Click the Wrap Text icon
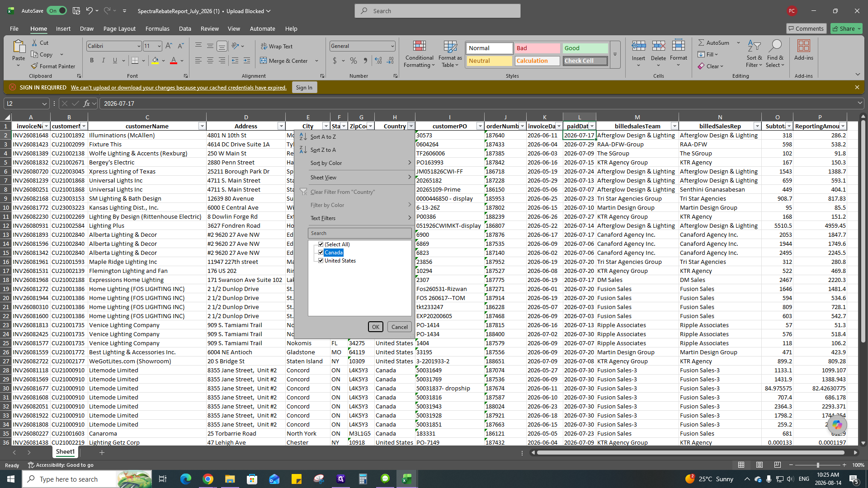Screen dimensions: 868x488 [264, 46]
